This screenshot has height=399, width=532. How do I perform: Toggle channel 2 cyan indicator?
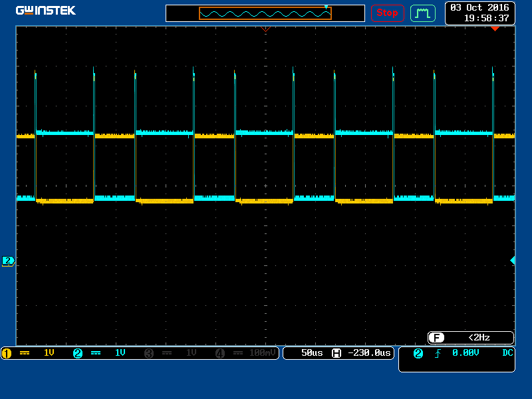(78, 353)
